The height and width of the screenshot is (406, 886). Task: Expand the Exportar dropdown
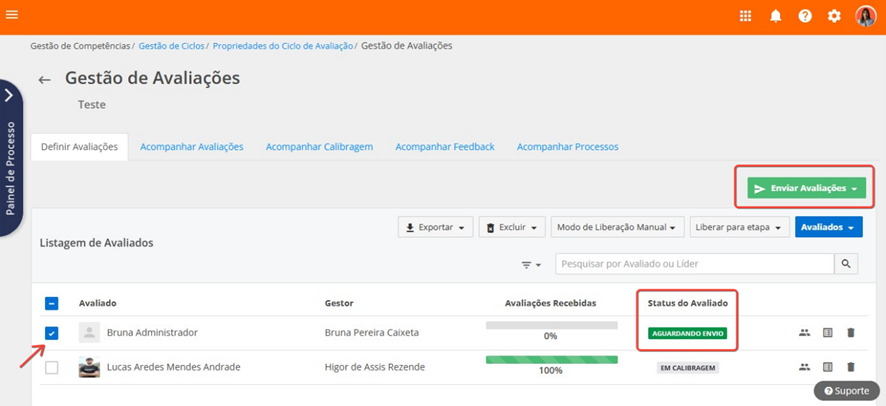coord(435,227)
